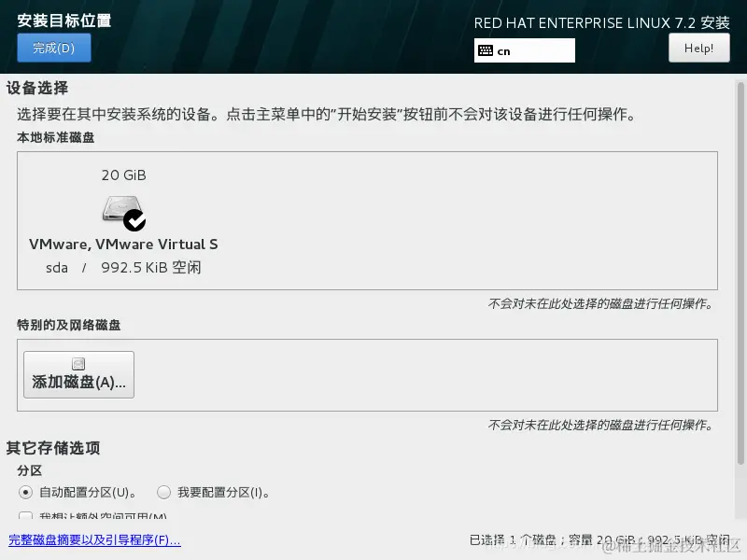Select the VMware Virtual S disk name
Screen dimensions: 747x560
click(x=123, y=245)
